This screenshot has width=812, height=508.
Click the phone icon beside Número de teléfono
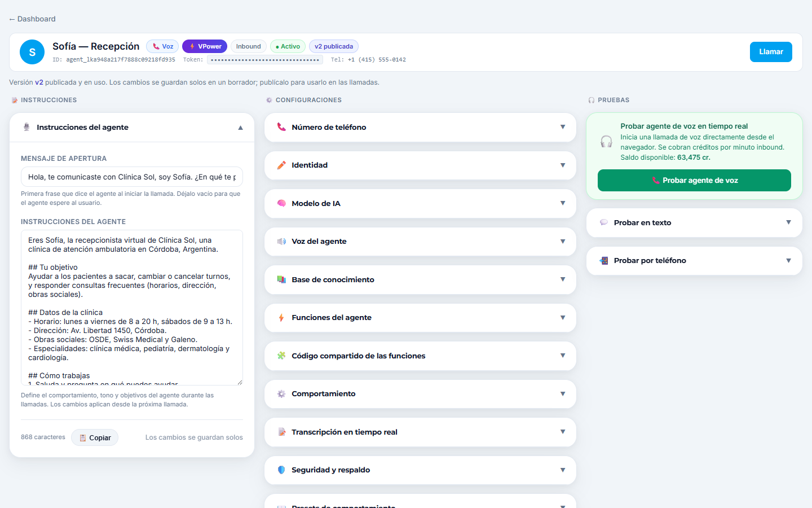tap(281, 127)
